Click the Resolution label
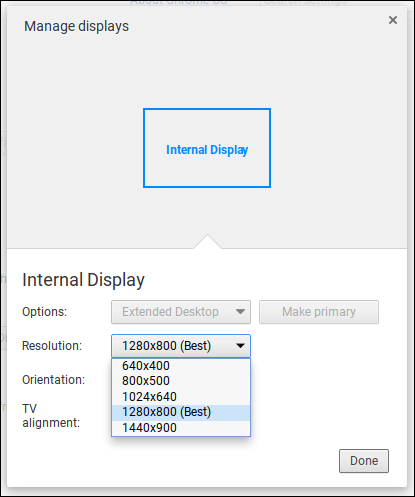The height and width of the screenshot is (497, 415). coord(52,346)
